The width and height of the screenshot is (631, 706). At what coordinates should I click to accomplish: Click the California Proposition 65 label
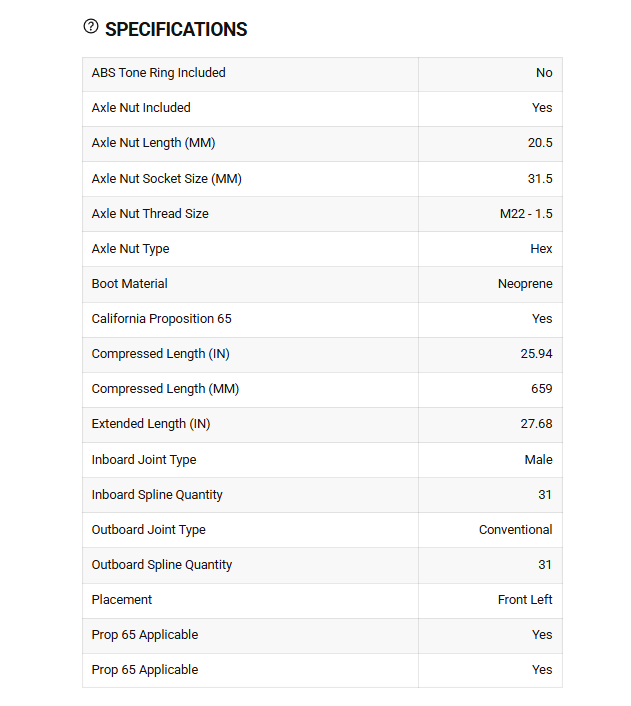click(x=161, y=319)
